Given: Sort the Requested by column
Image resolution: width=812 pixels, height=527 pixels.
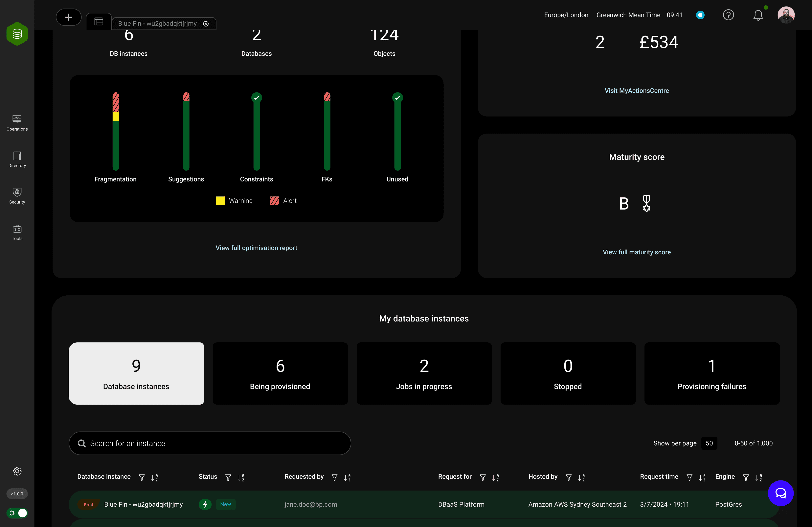Looking at the screenshot, I should [347, 477].
